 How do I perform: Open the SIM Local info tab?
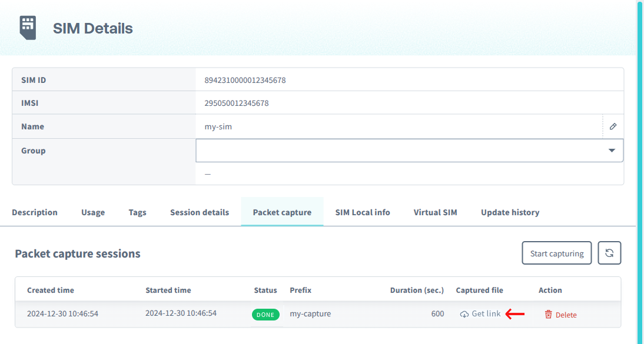363,212
